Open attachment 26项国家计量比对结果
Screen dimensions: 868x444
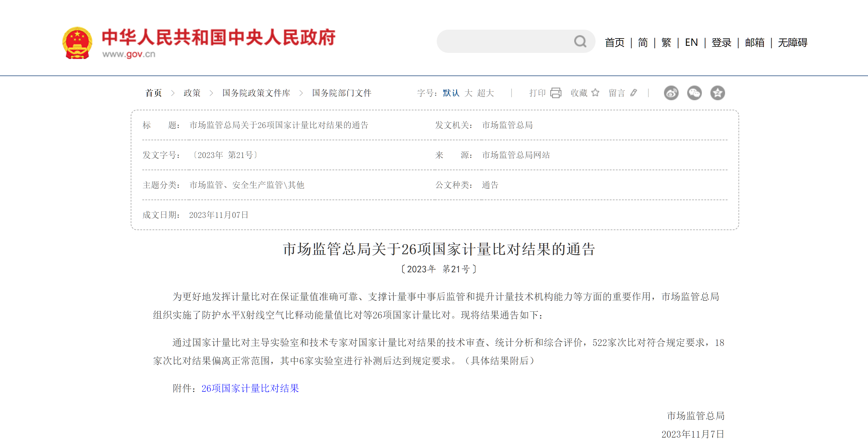point(250,388)
